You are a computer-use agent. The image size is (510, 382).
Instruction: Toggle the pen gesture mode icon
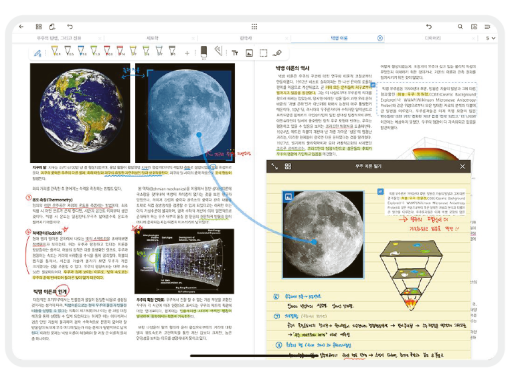click(x=38, y=53)
